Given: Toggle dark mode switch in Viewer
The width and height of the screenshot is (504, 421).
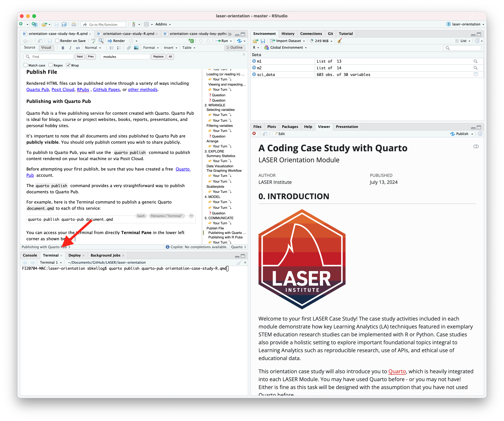Looking at the screenshot, I should point(476,146).
